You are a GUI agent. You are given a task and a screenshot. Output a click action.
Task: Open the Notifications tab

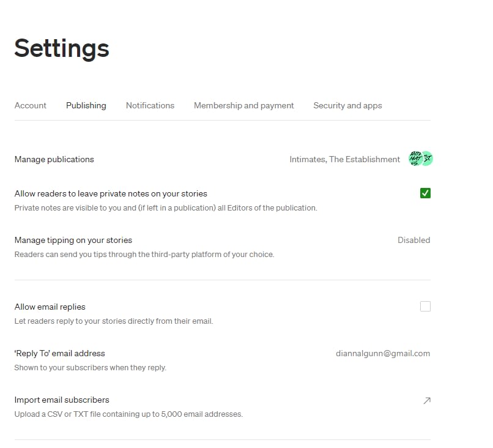(150, 105)
